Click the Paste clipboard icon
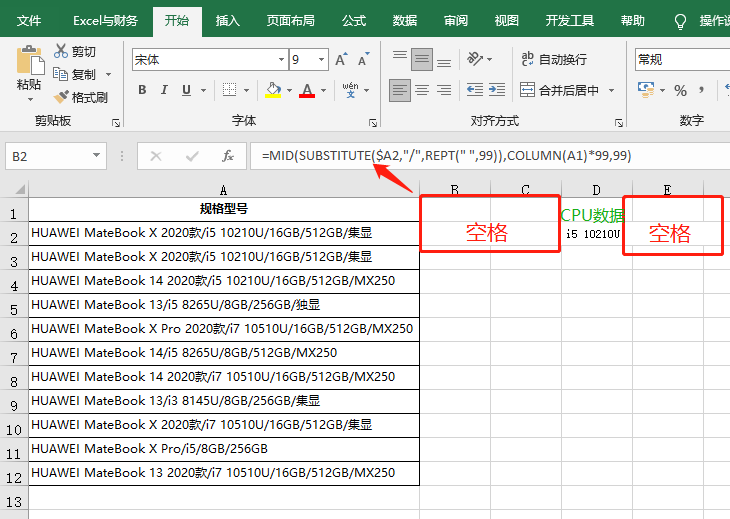The width and height of the screenshot is (730, 519). click(x=30, y=61)
